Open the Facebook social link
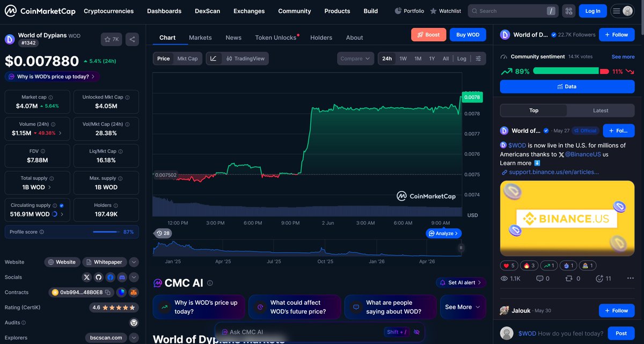 tap(110, 277)
